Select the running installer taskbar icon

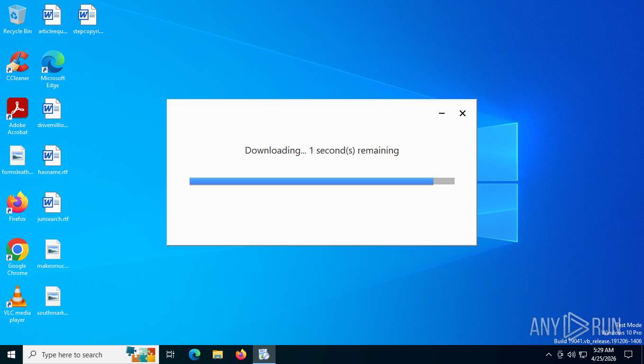pos(264,355)
